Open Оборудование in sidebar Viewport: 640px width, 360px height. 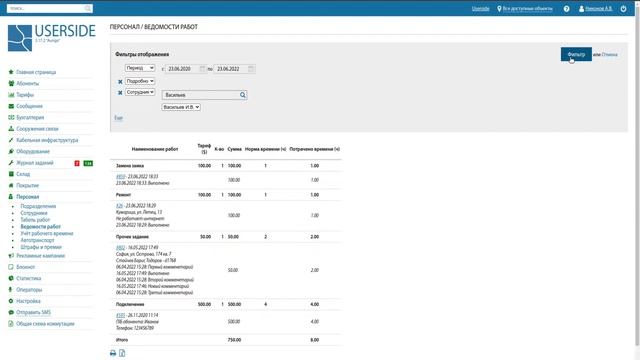[x=33, y=151]
